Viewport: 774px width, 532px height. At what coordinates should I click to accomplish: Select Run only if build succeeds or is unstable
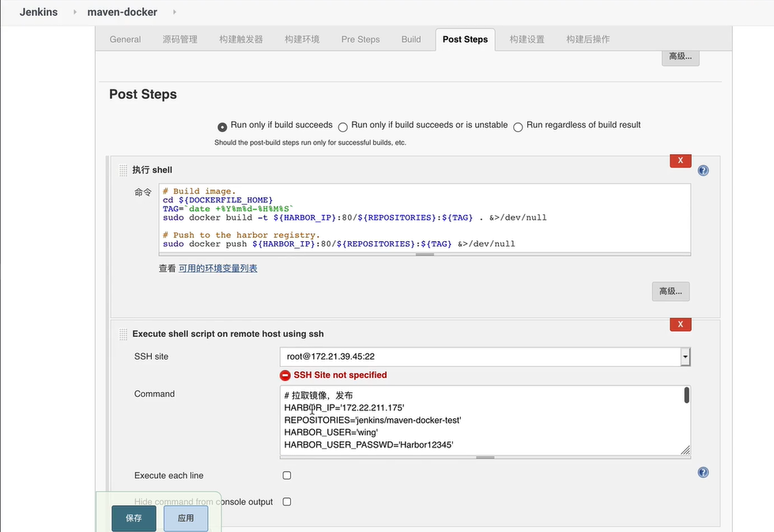coord(342,126)
